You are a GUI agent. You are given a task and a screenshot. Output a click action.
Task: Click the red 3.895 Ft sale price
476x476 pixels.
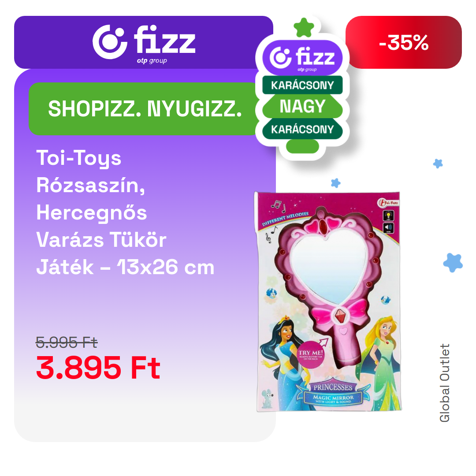pyautogui.click(x=98, y=368)
